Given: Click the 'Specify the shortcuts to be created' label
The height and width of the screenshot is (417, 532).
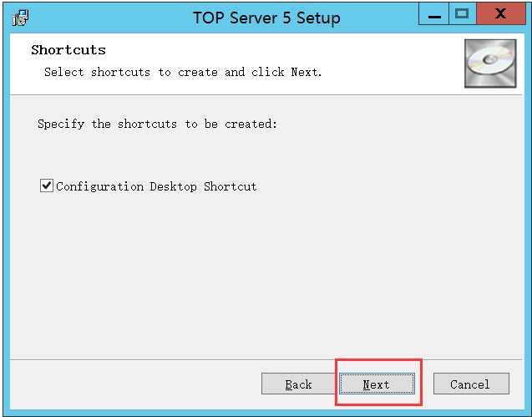Looking at the screenshot, I should point(157,124).
